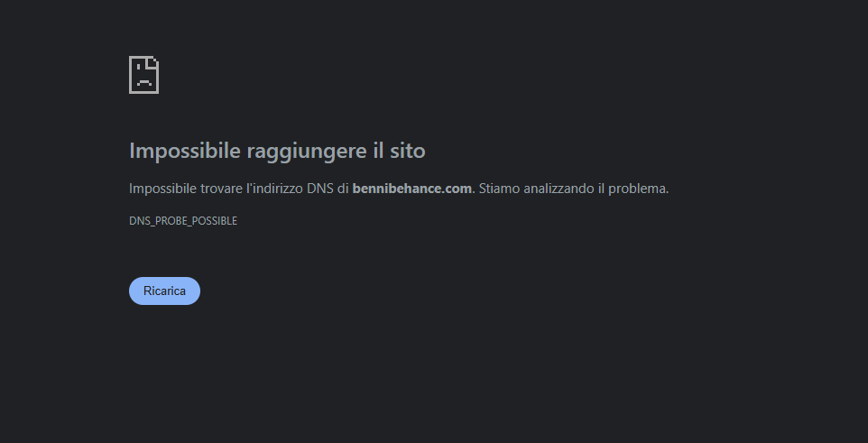868x443 pixels.
Task: Click 'DNS' in the description sentence
Action: 320,189
